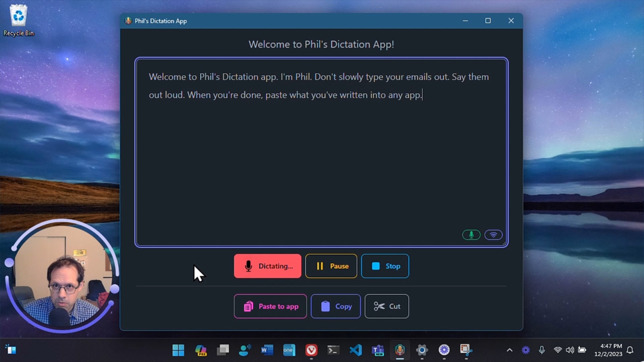The height and width of the screenshot is (362, 644).
Task: Click the wifi connection status indicator
Action: click(x=493, y=235)
